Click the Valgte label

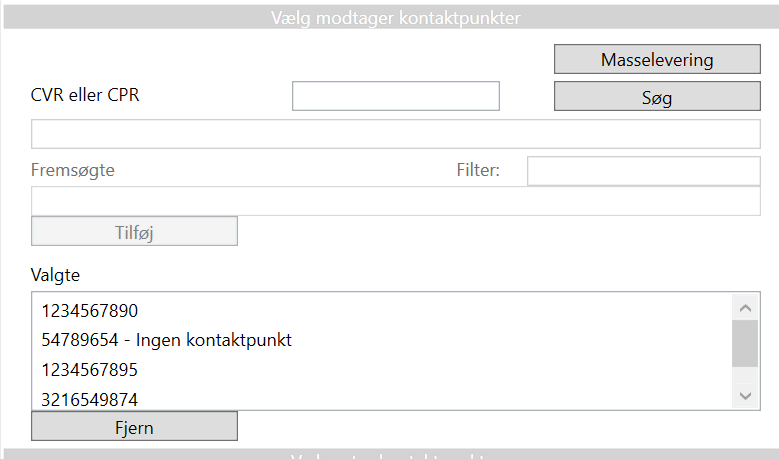(56, 274)
